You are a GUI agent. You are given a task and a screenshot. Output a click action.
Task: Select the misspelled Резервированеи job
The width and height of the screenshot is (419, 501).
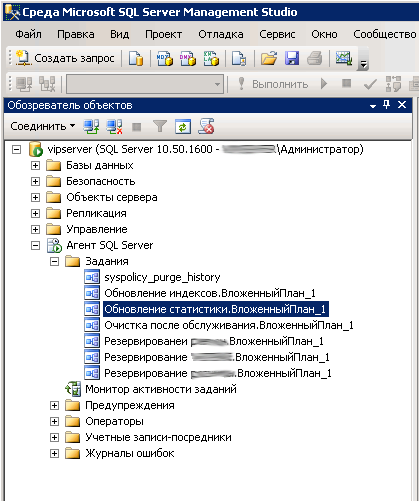click(x=214, y=341)
